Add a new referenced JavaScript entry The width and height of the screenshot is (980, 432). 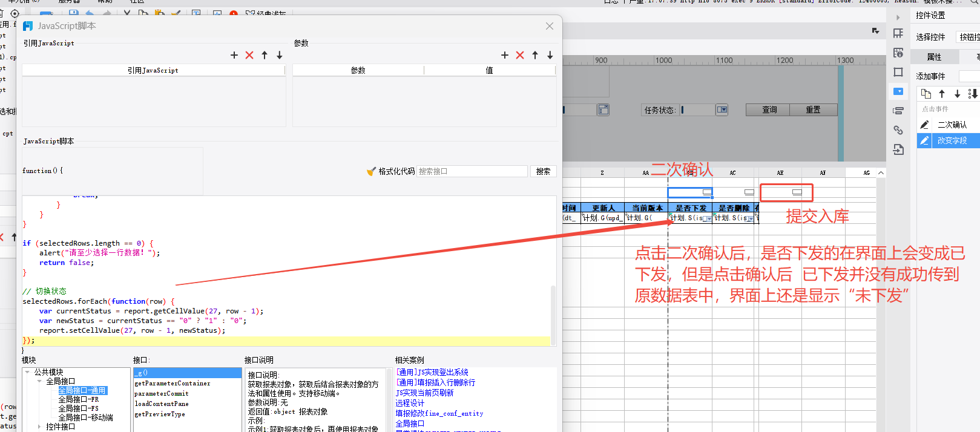click(x=234, y=55)
